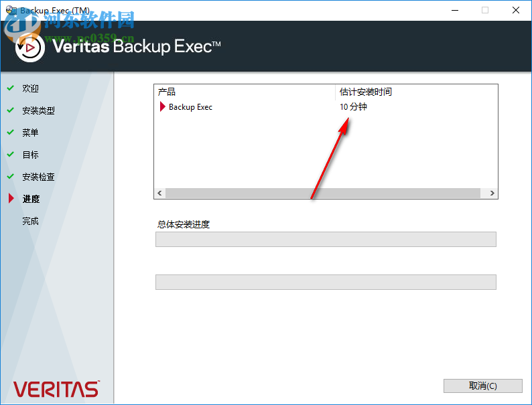Close the Backup Exec installer window

(516, 10)
